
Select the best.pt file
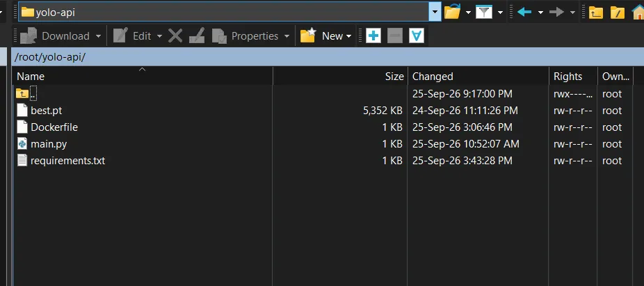tap(323, 111)
